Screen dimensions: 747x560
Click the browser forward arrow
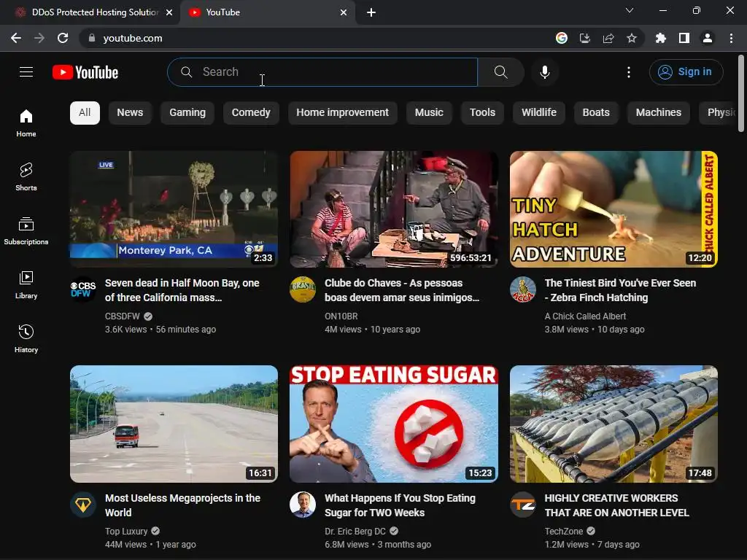[39, 38]
